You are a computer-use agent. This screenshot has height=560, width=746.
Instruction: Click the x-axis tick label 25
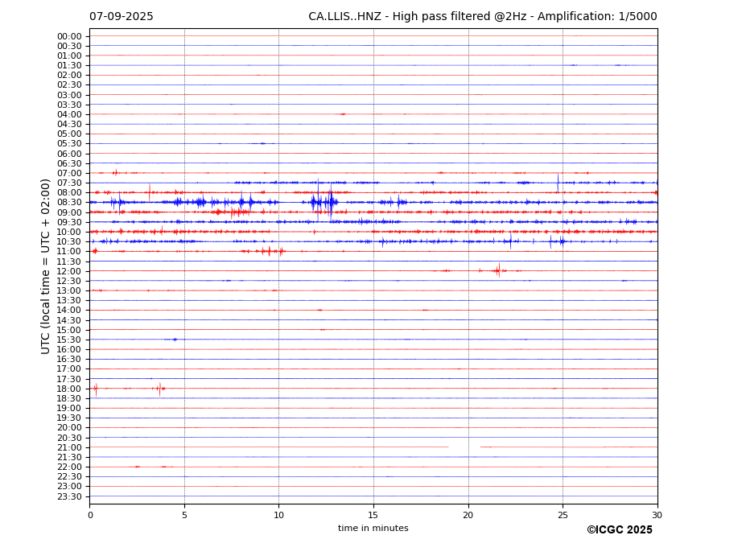point(563,515)
